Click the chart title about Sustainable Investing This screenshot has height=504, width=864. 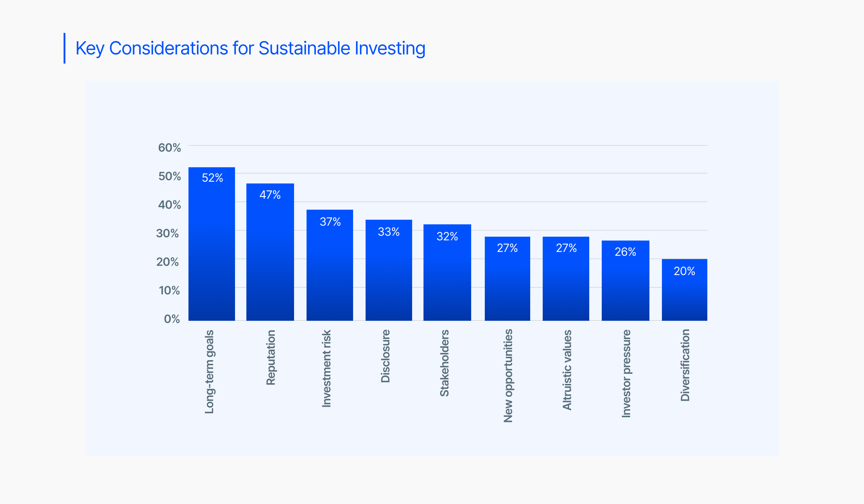250,48
